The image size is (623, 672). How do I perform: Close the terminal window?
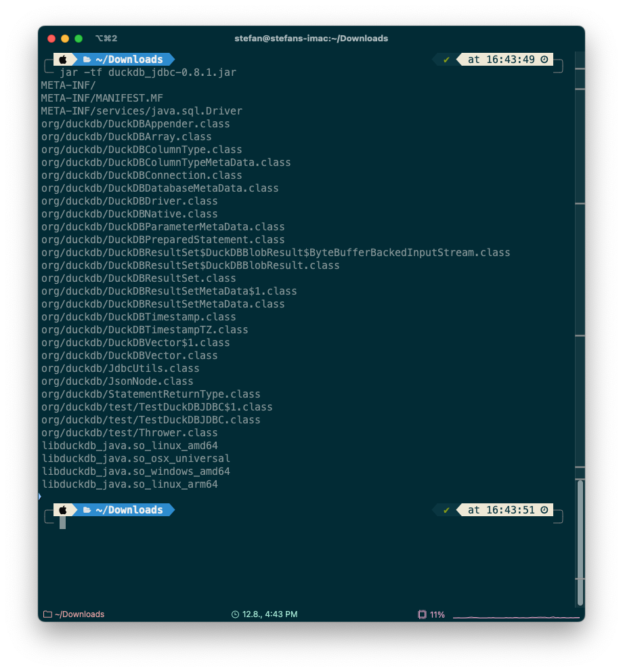pyautogui.click(x=51, y=39)
